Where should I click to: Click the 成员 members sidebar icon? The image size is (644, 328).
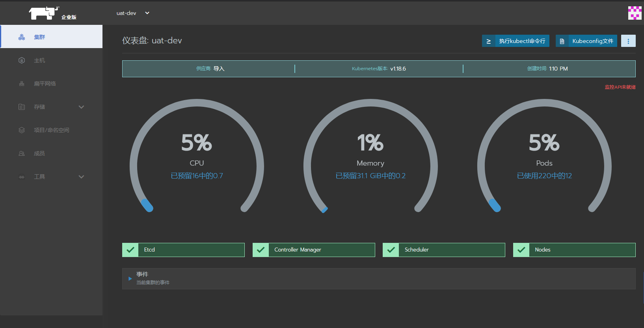point(22,153)
